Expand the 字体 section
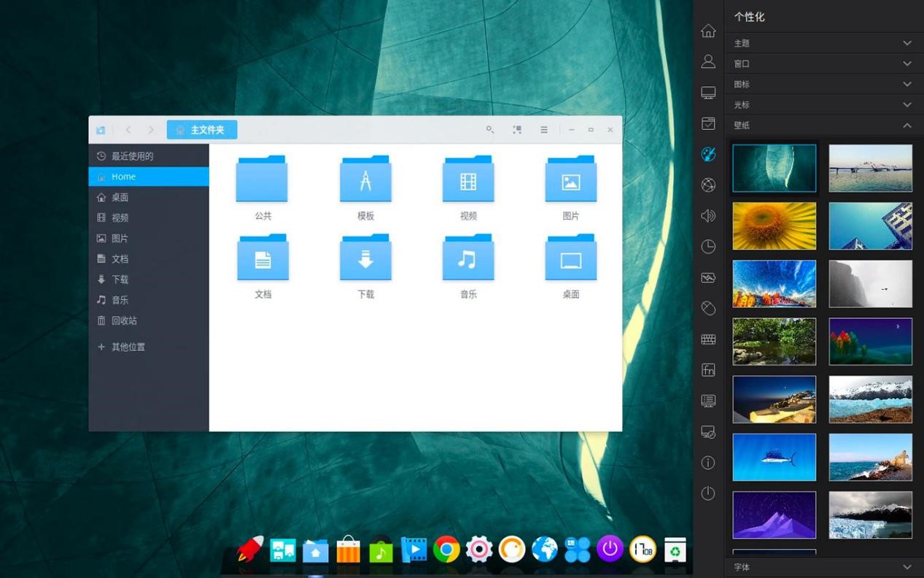This screenshot has height=578, width=924. (x=823, y=567)
